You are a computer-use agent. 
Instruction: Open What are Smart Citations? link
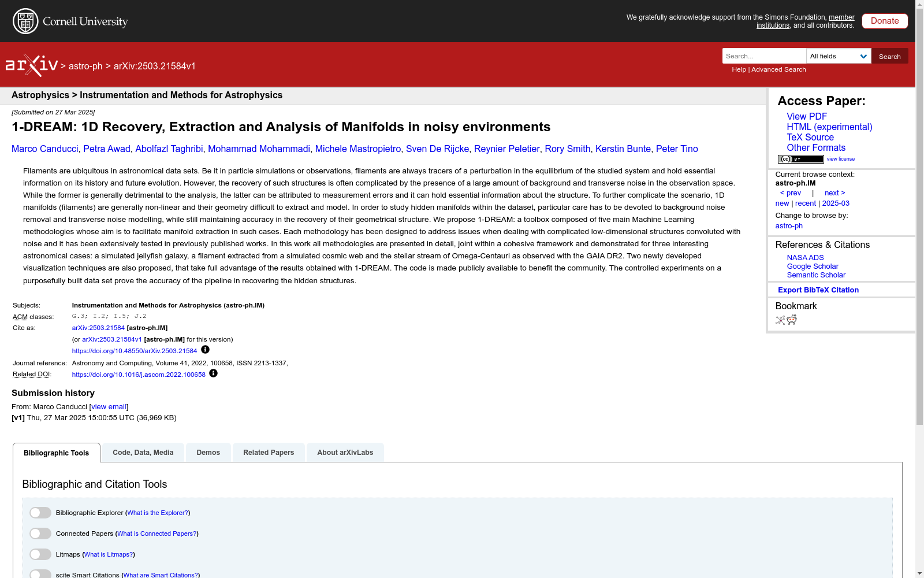pos(161,575)
